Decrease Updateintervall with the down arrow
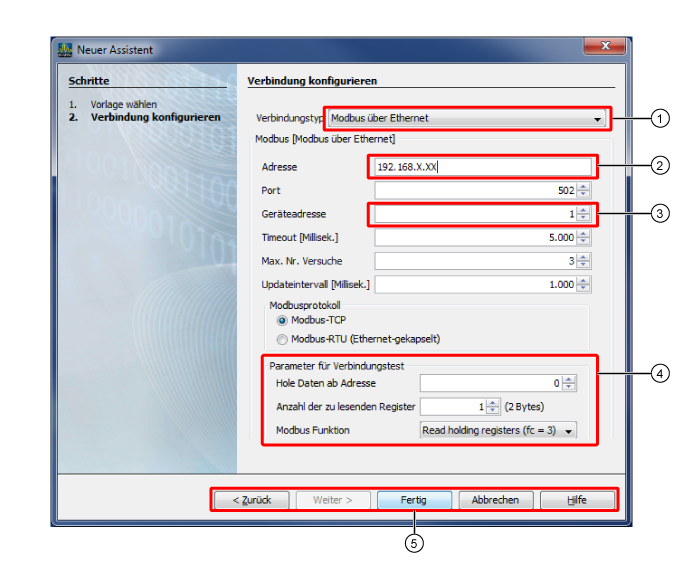Image resolution: width=690 pixels, height=571 pixels. point(584,289)
